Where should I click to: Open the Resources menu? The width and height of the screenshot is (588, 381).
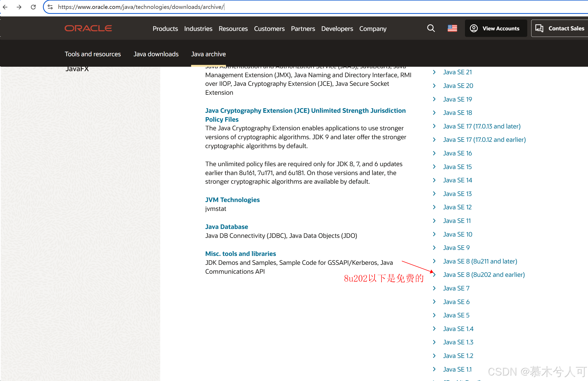click(x=233, y=29)
